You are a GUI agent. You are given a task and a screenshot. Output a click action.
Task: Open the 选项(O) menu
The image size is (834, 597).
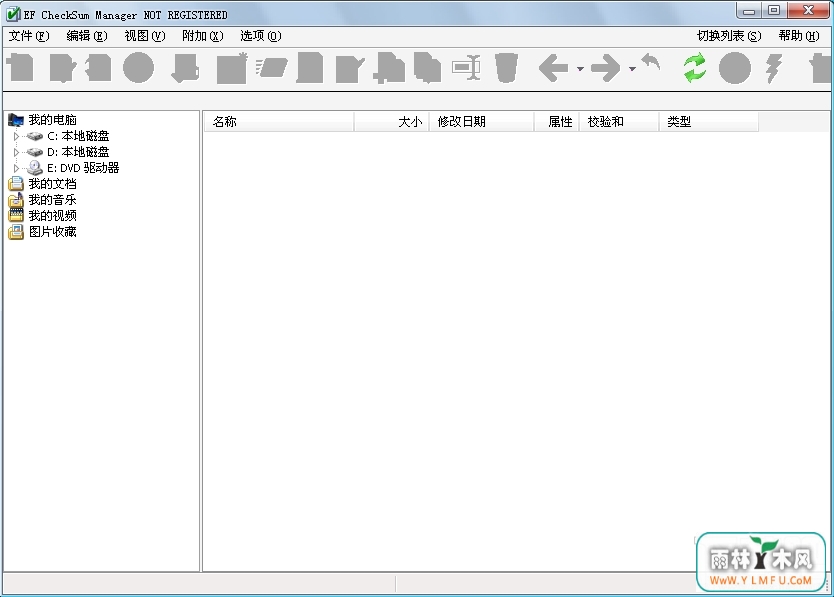[261, 36]
